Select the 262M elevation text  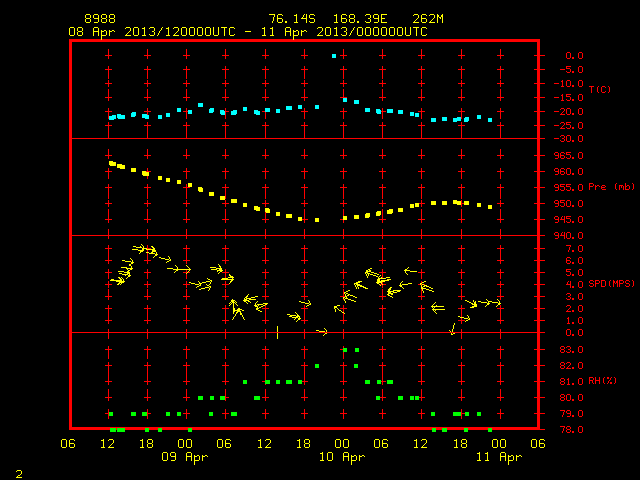click(x=428, y=19)
